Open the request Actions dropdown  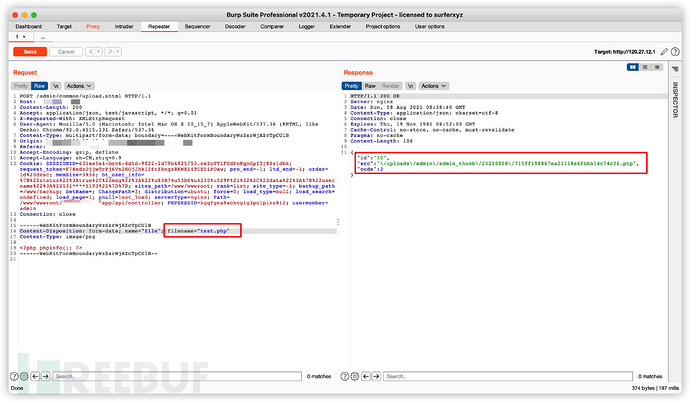tap(79, 86)
